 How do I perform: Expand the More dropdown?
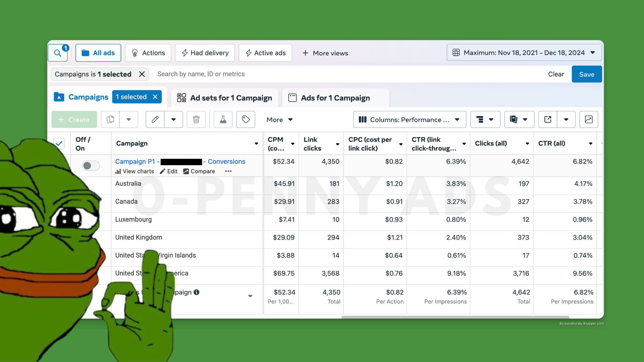[x=280, y=120]
